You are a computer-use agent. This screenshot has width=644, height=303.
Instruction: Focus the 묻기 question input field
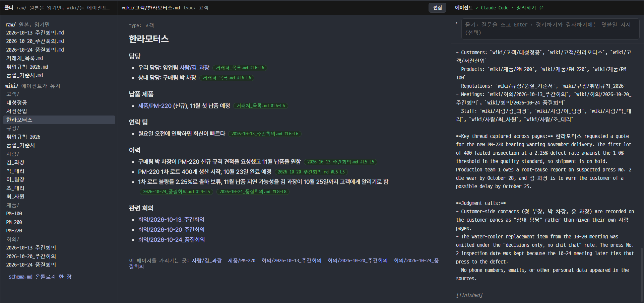(550, 29)
